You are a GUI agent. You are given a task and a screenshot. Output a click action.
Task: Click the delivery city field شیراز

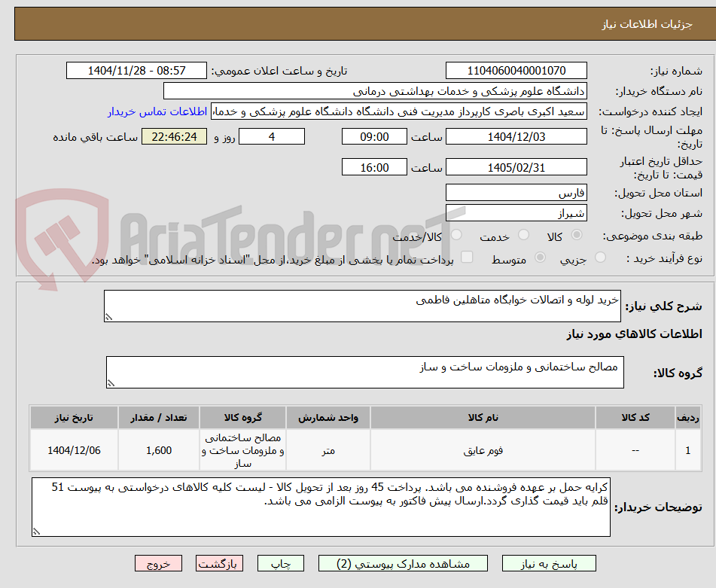pos(516,213)
